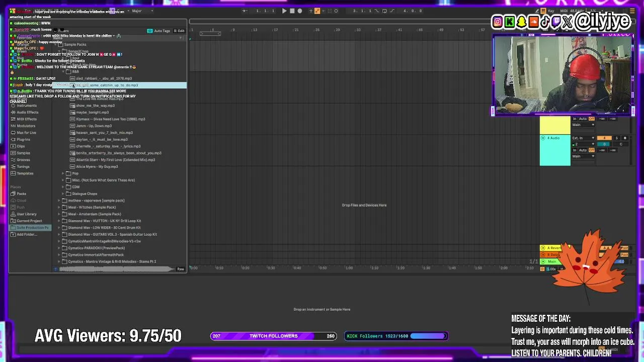Click the preview waveform scrub area
644x362 pixels.
click(x=116, y=269)
